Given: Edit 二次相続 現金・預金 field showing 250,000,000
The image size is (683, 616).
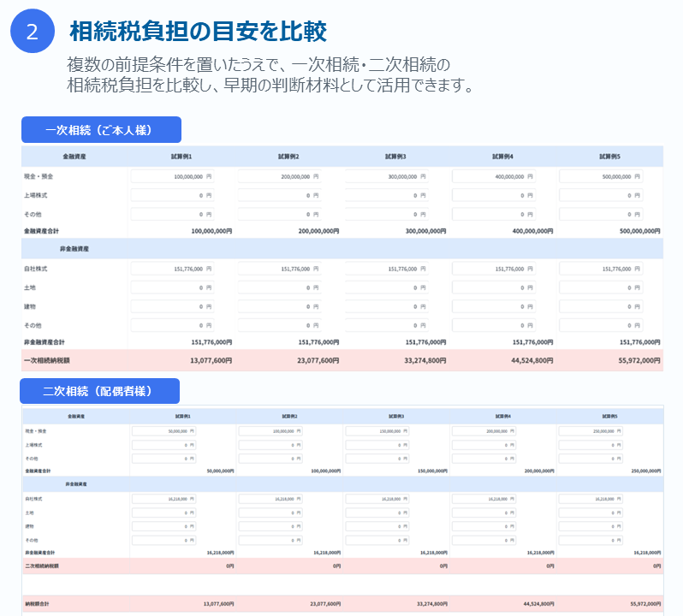Looking at the screenshot, I should coord(591,431).
